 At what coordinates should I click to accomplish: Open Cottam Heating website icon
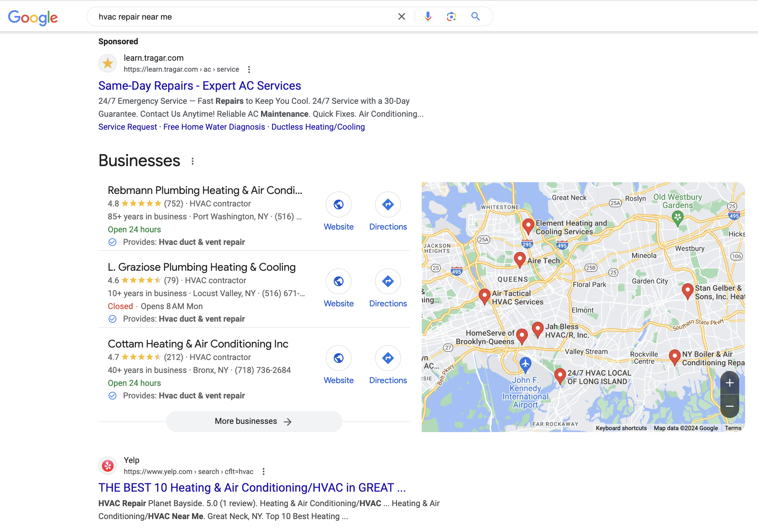[x=339, y=358]
